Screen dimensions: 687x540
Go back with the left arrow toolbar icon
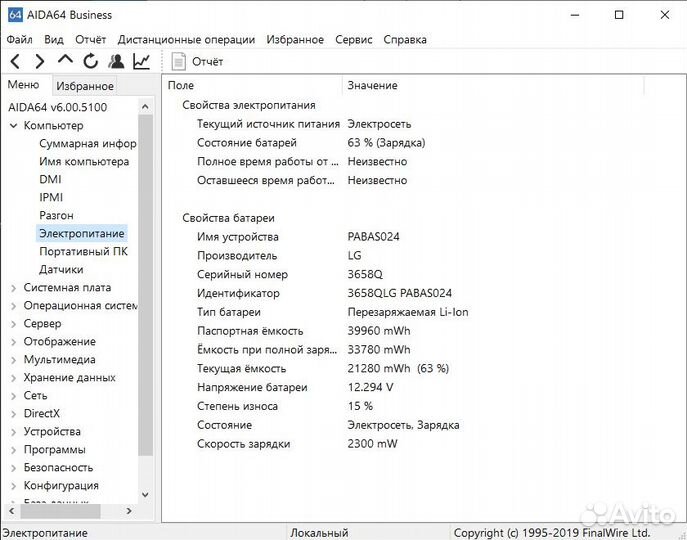point(15,61)
